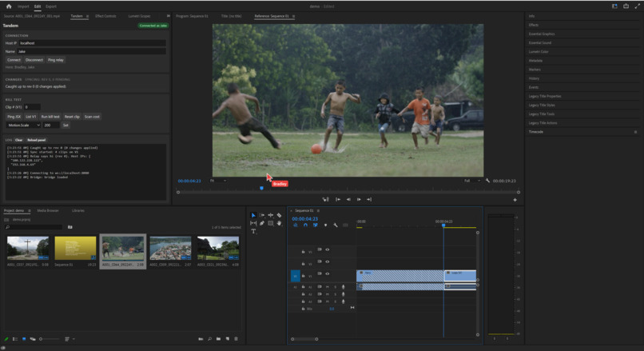Open Libraries tab

pos(78,210)
